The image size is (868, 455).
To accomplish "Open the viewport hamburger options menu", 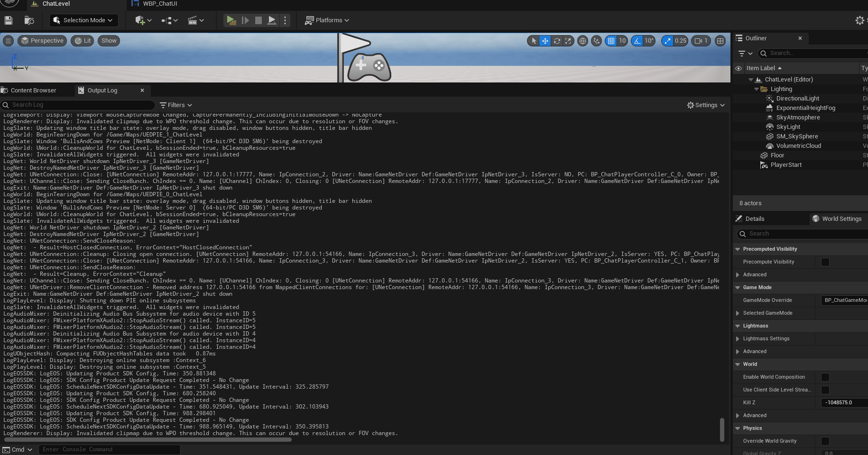I will tap(8, 41).
